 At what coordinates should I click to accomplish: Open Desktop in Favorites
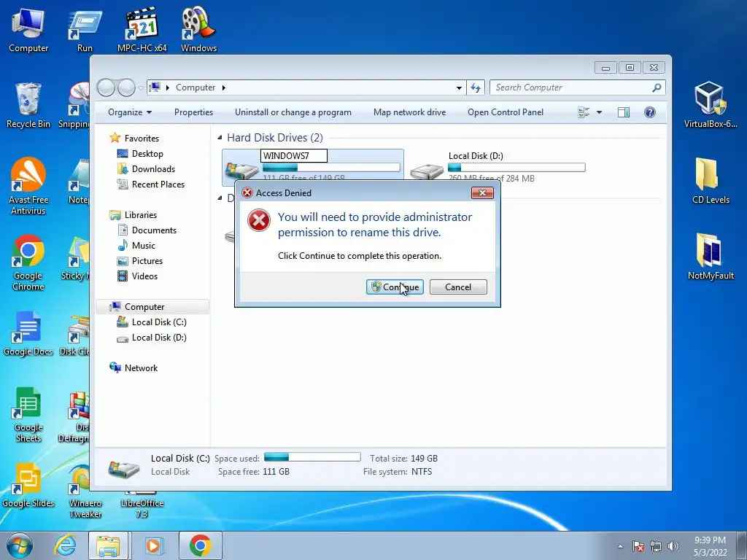pos(147,154)
